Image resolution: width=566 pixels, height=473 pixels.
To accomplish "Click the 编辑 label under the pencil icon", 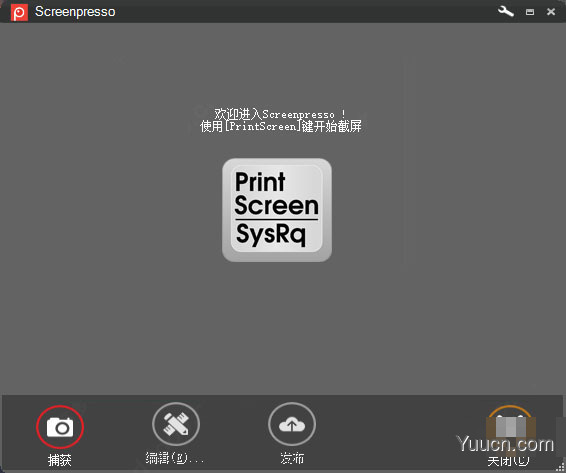I will click(175, 458).
